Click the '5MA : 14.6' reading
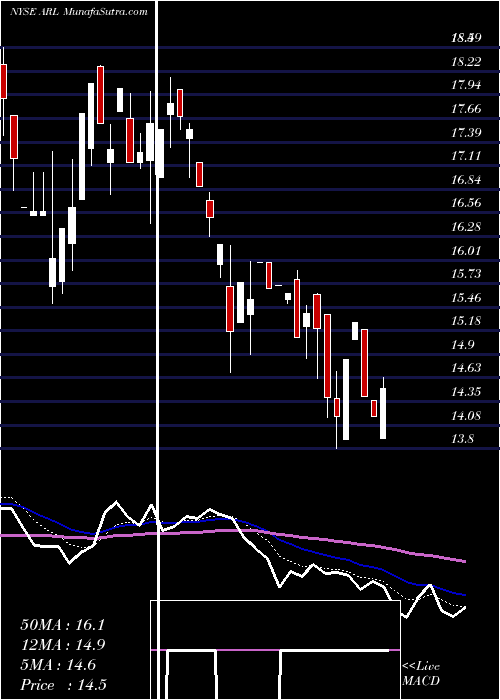This screenshot has width=500, height=700. tap(58, 665)
